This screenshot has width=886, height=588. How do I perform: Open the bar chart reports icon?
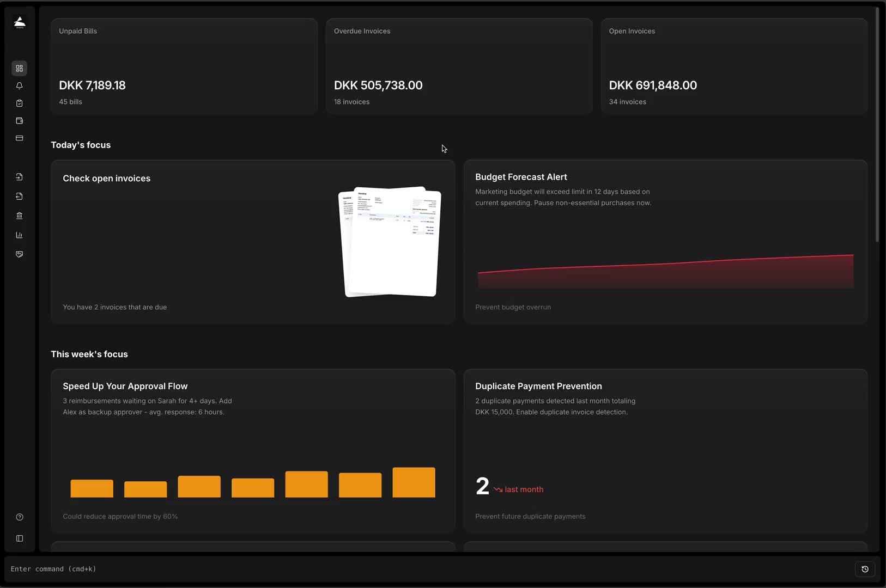click(20, 235)
